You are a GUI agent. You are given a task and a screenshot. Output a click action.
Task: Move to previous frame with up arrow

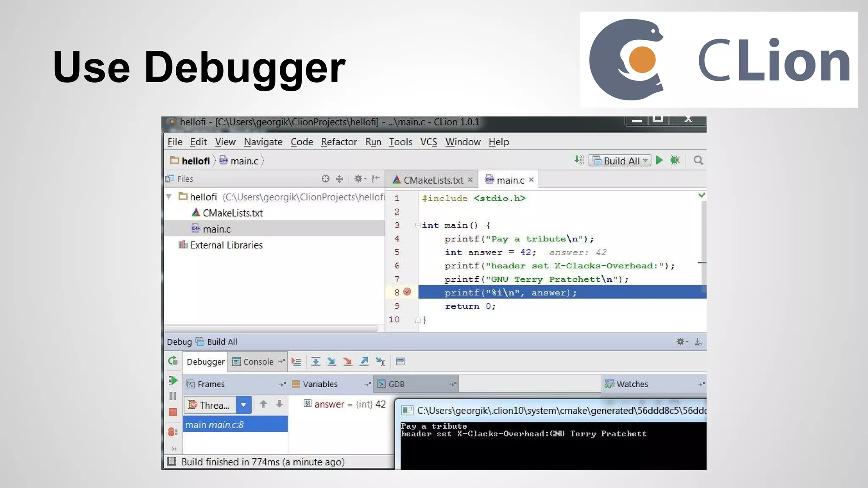point(263,404)
